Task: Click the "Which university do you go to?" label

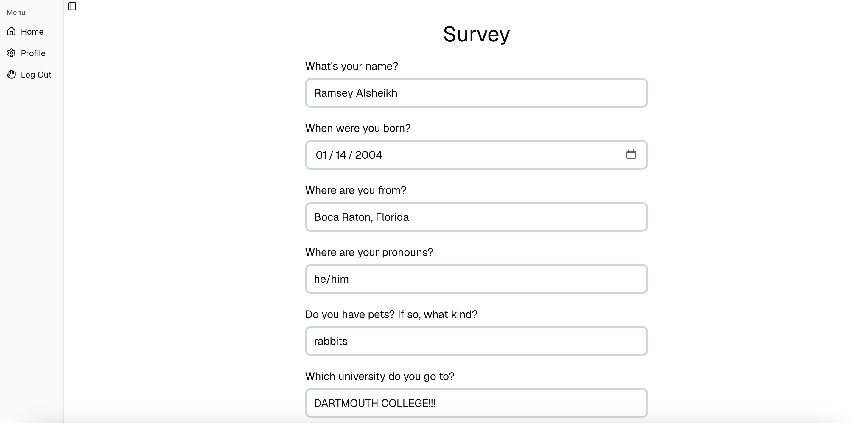Action: pyautogui.click(x=380, y=376)
